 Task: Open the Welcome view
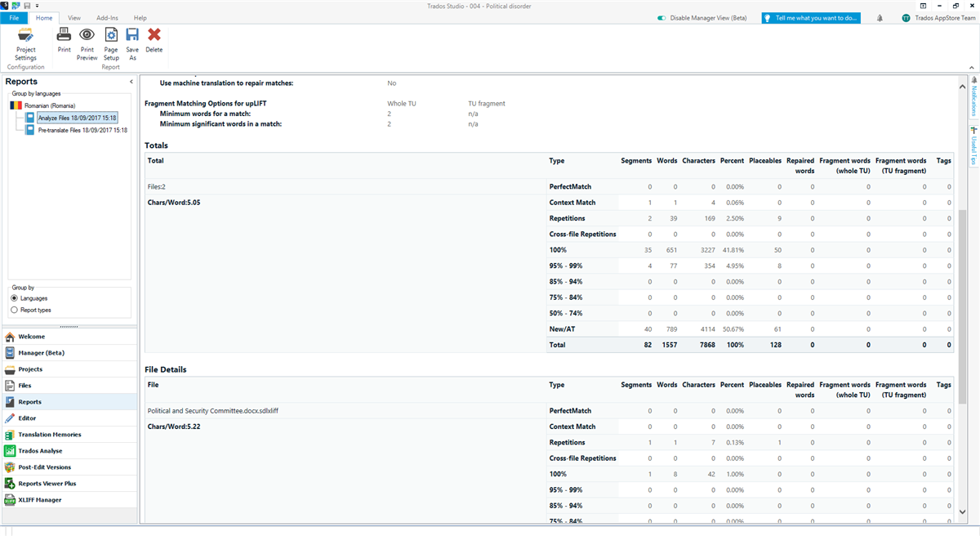69,337
